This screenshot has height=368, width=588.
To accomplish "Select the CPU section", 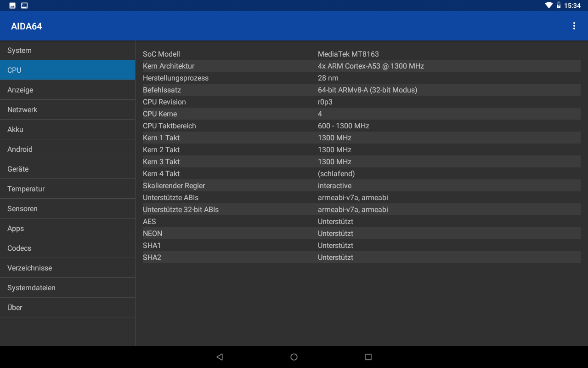I will pos(68,70).
